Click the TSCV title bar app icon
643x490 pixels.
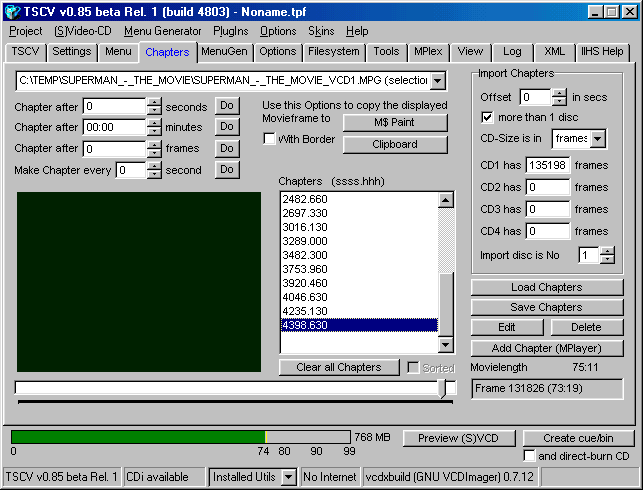pyautogui.click(x=12, y=11)
